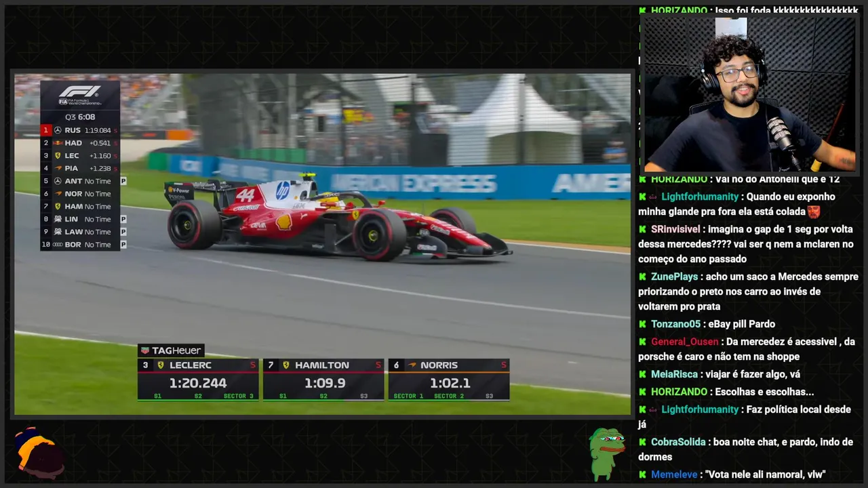Viewport: 868px width, 488px height.
Task: Click the Ferrari shield beside LEC
Action: [58, 156]
